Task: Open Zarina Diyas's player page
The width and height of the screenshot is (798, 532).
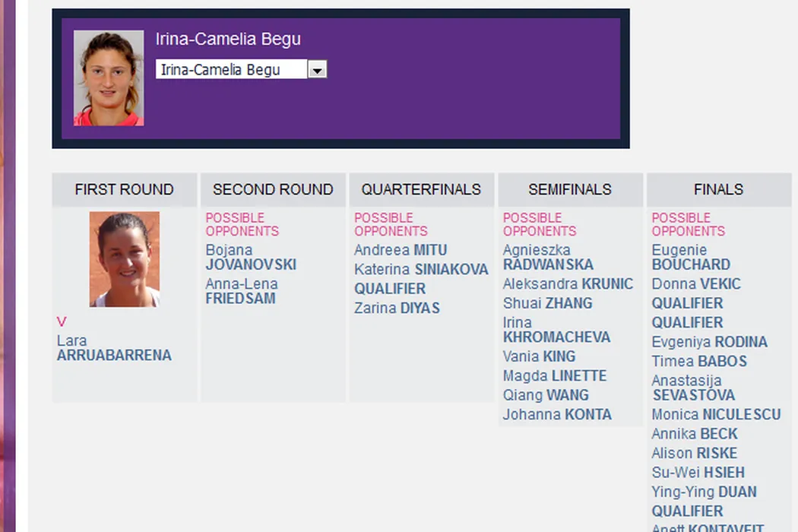Action: (397, 308)
